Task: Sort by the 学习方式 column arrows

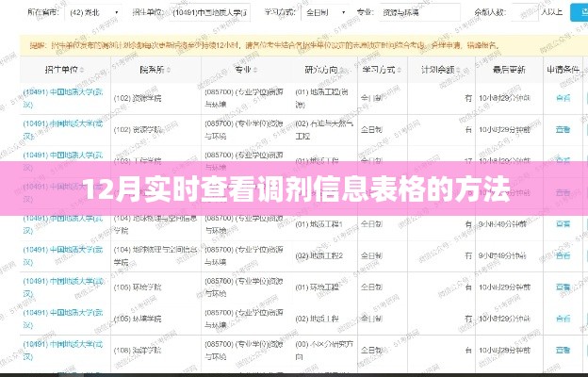Action: point(399,70)
